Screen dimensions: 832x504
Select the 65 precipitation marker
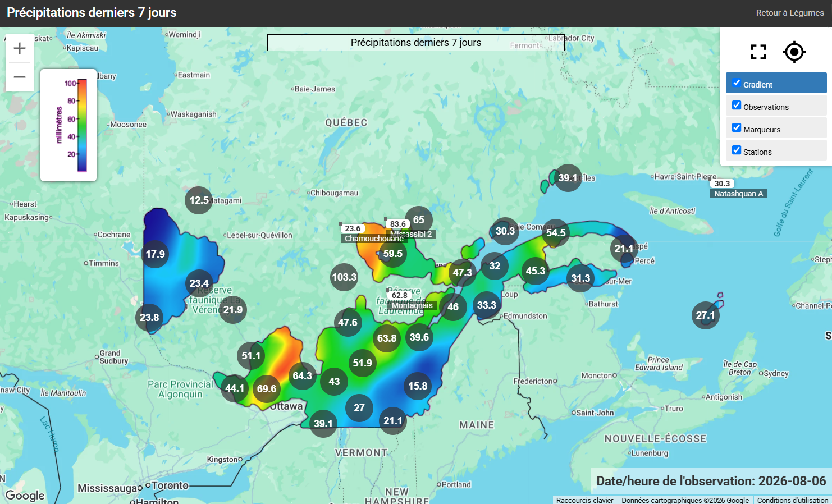419,220
